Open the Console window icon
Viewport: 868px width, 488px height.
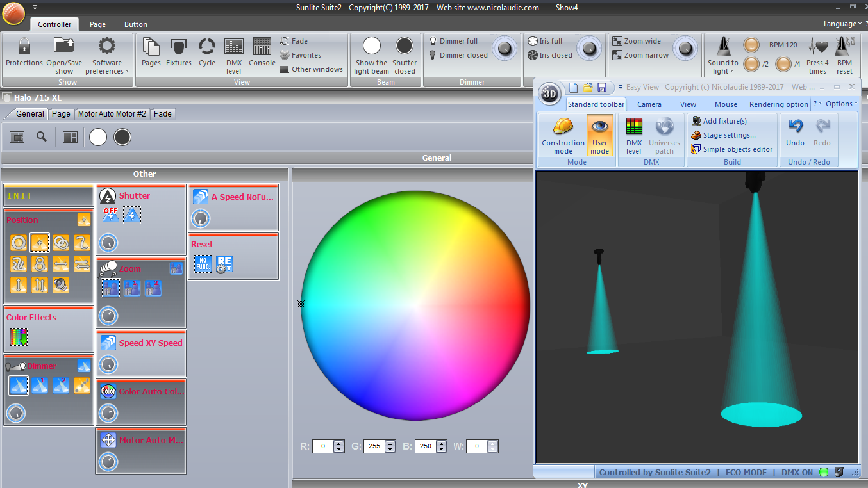(x=262, y=47)
